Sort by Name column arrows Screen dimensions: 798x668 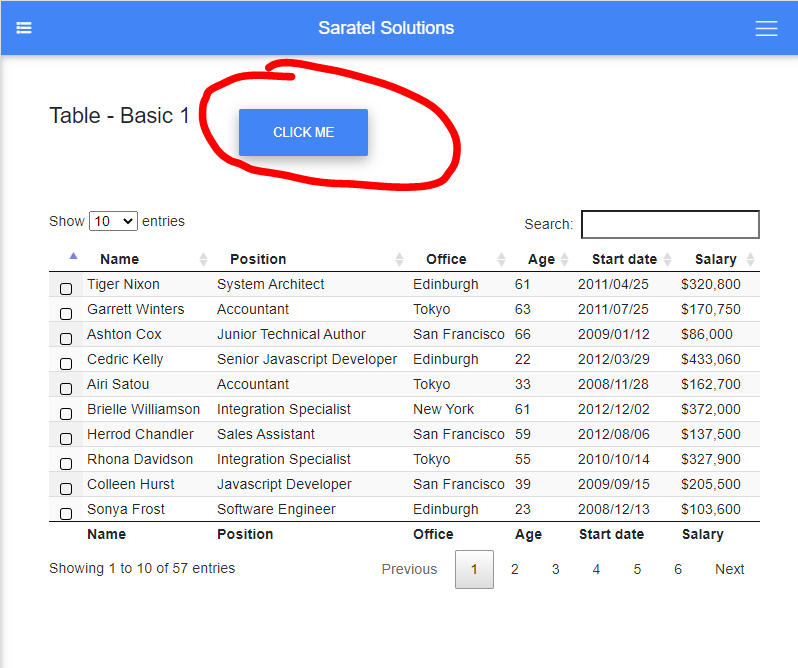204,259
